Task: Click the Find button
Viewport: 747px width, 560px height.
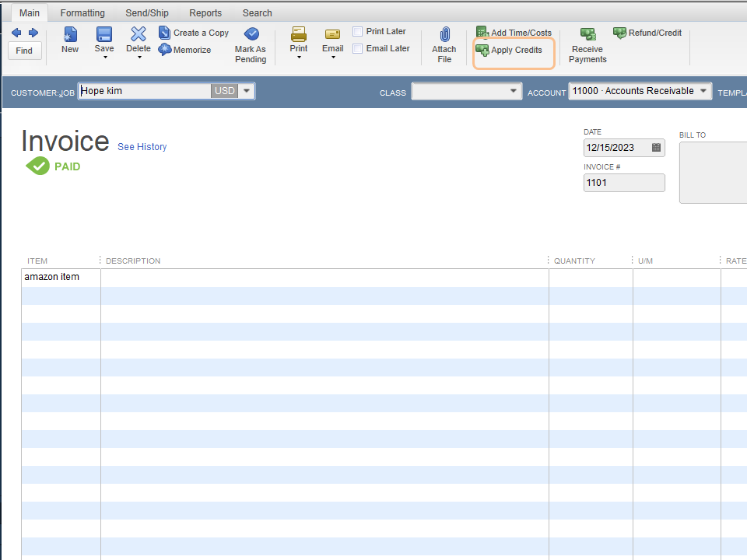Action: (24, 51)
